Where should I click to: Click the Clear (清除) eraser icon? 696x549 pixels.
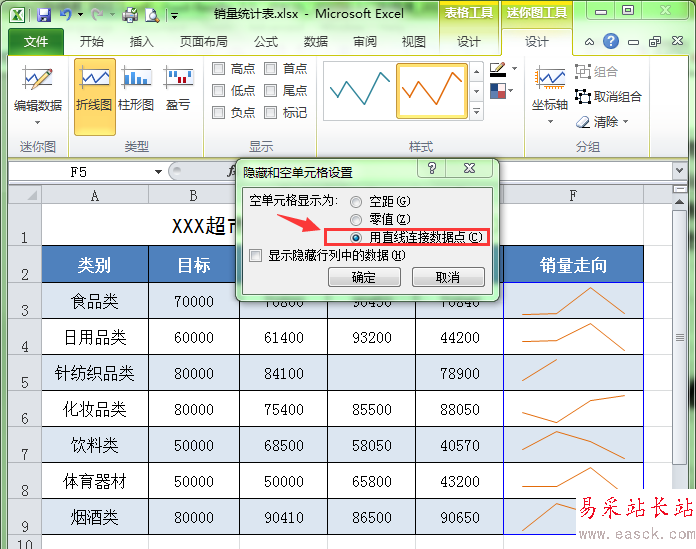(x=583, y=122)
